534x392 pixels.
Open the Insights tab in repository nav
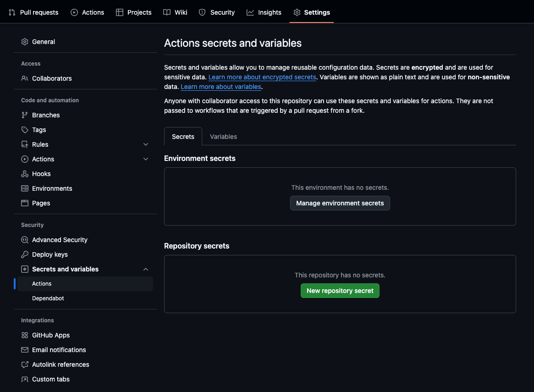[264, 12]
